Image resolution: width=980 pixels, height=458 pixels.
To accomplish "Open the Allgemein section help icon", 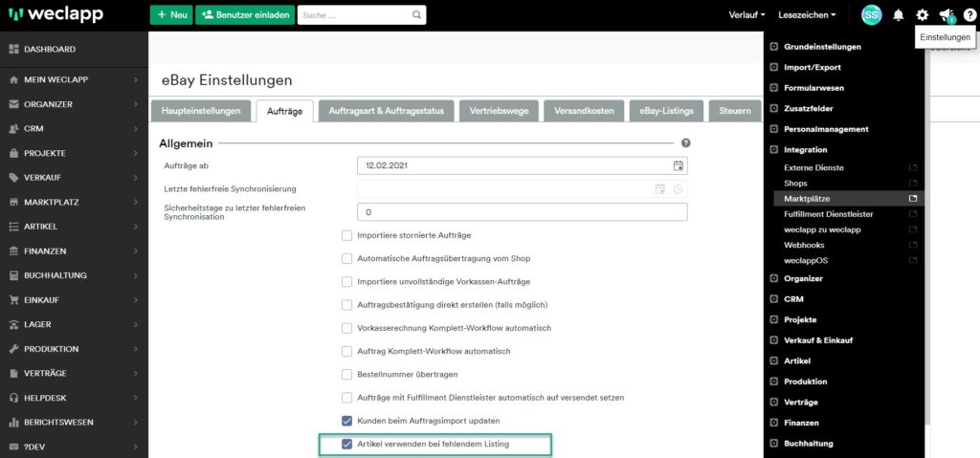I will (x=685, y=143).
